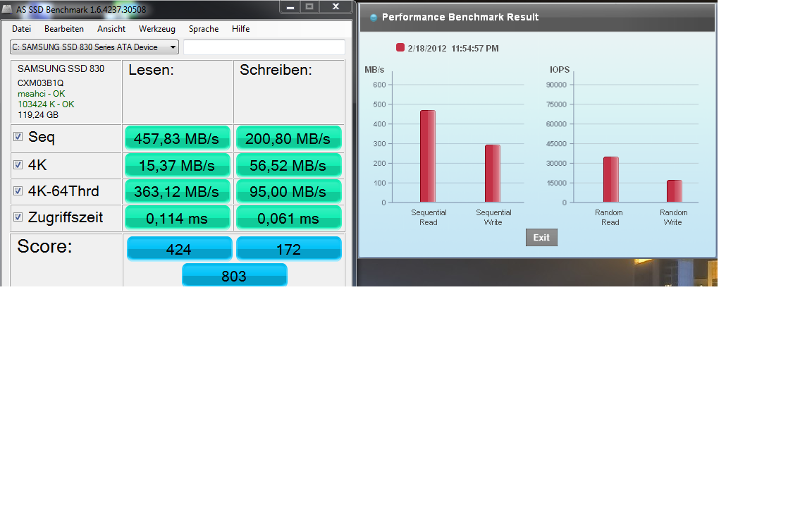Click the Random Write bar in IOPS chart
Image resolution: width=812 pixels, height=508 pixels.
[x=675, y=191]
